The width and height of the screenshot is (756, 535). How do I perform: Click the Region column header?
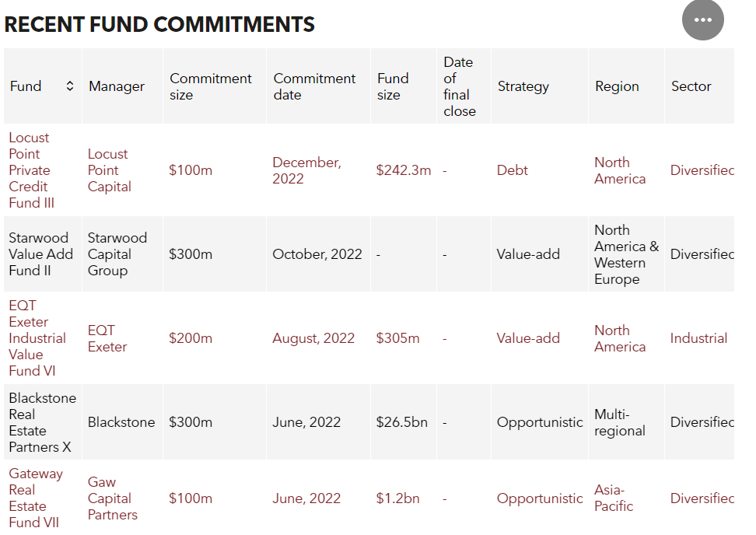click(617, 86)
